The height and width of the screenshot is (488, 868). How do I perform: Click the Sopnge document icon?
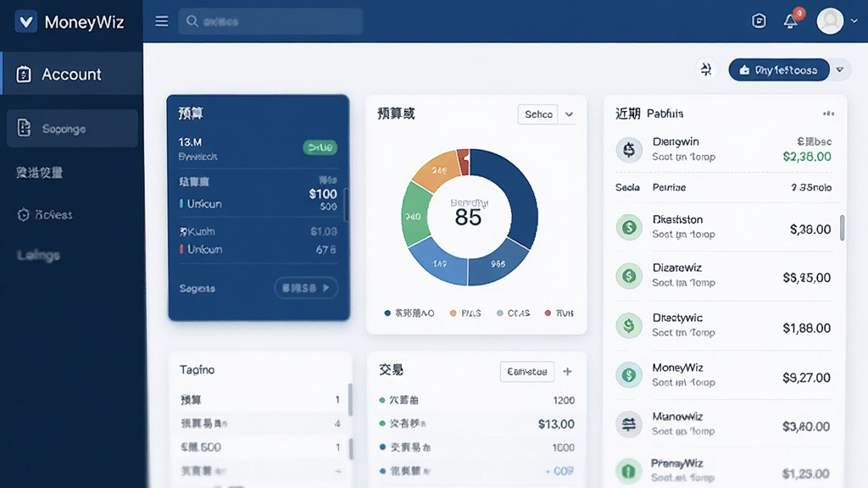pos(24,128)
